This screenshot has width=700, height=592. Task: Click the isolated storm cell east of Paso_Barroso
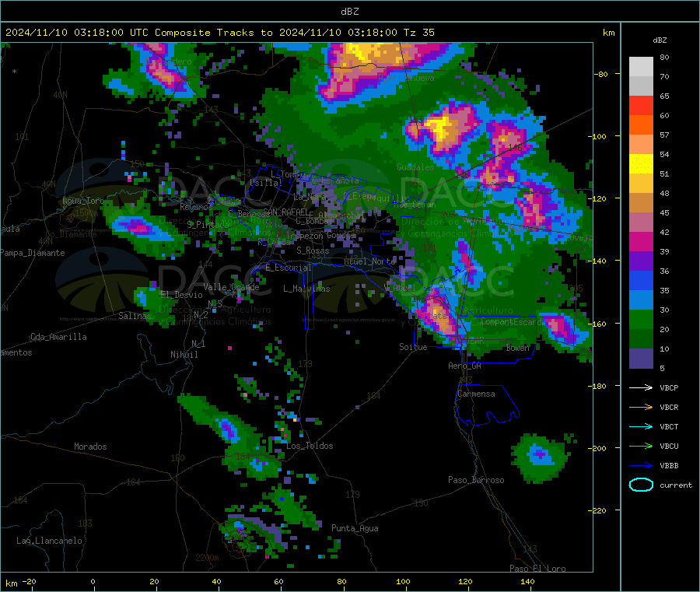point(541,457)
